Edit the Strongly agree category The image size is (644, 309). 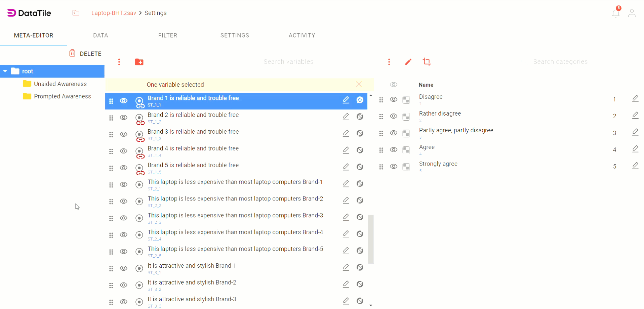pyautogui.click(x=635, y=166)
